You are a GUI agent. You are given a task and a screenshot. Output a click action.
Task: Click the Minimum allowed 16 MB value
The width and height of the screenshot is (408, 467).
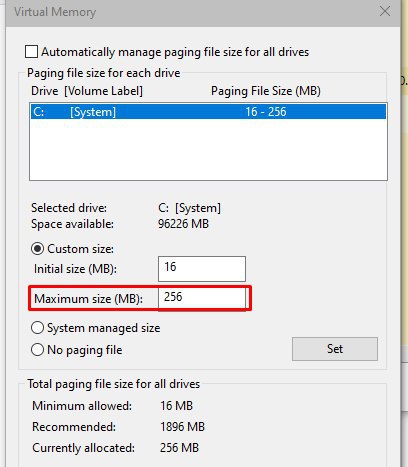pos(176,406)
